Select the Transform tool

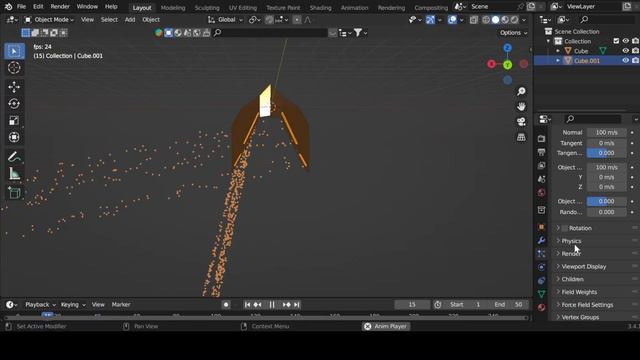(x=14, y=137)
